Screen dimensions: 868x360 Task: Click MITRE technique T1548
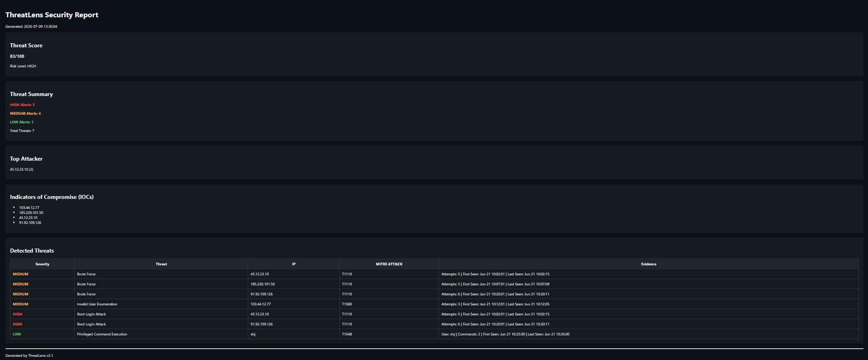pyautogui.click(x=347, y=334)
